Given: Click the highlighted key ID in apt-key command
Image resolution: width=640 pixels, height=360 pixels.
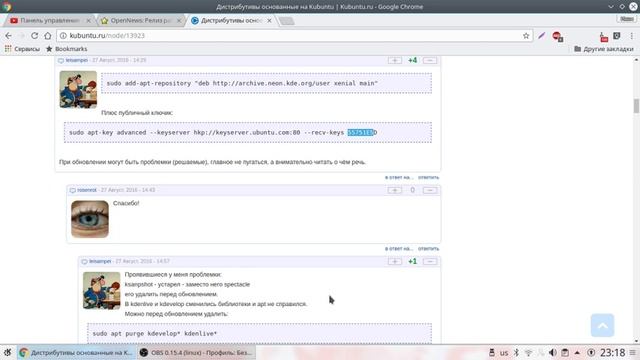Looking at the screenshot, I should coord(360,133).
